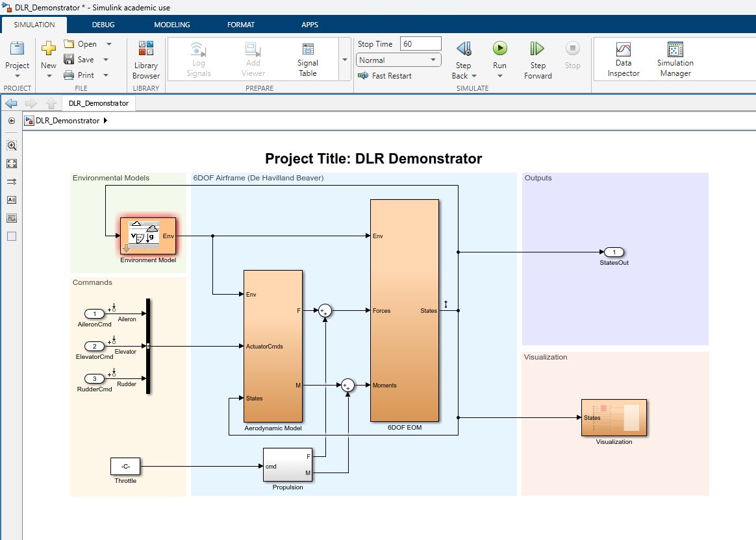Image resolution: width=756 pixels, height=540 pixels.
Task: Open the Library Browser
Action: pyautogui.click(x=146, y=60)
